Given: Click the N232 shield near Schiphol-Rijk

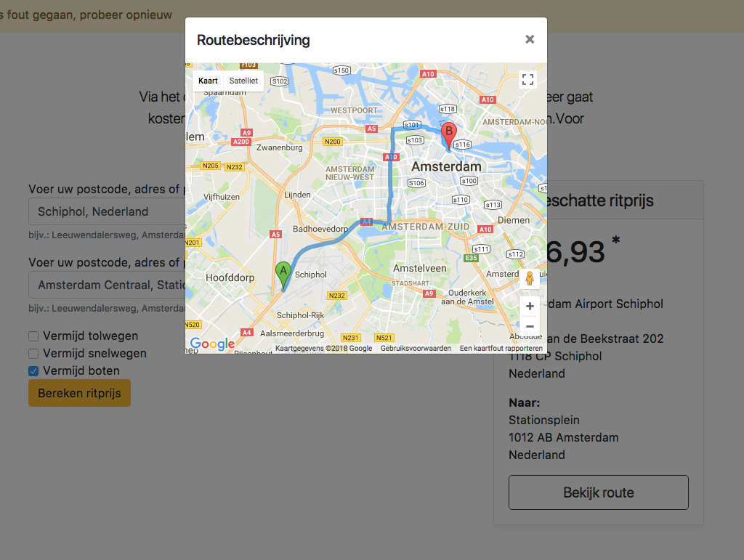Looking at the screenshot, I should click(337, 296).
